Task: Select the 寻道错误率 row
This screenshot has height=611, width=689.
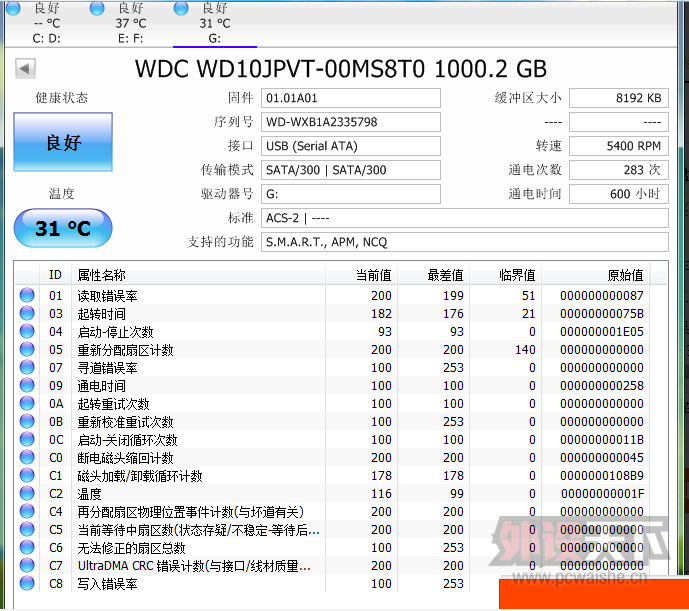Action: pyautogui.click(x=333, y=367)
